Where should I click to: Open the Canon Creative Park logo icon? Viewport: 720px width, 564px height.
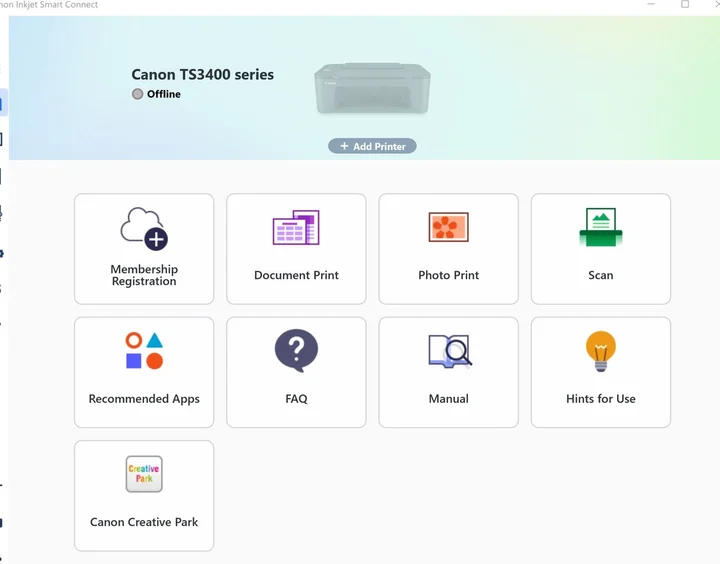click(x=144, y=474)
